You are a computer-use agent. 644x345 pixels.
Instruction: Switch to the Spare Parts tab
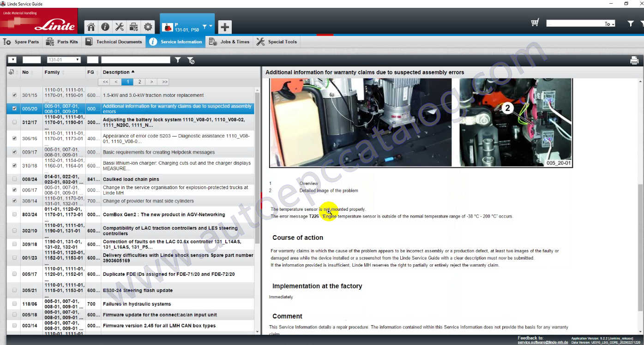click(x=21, y=42)
